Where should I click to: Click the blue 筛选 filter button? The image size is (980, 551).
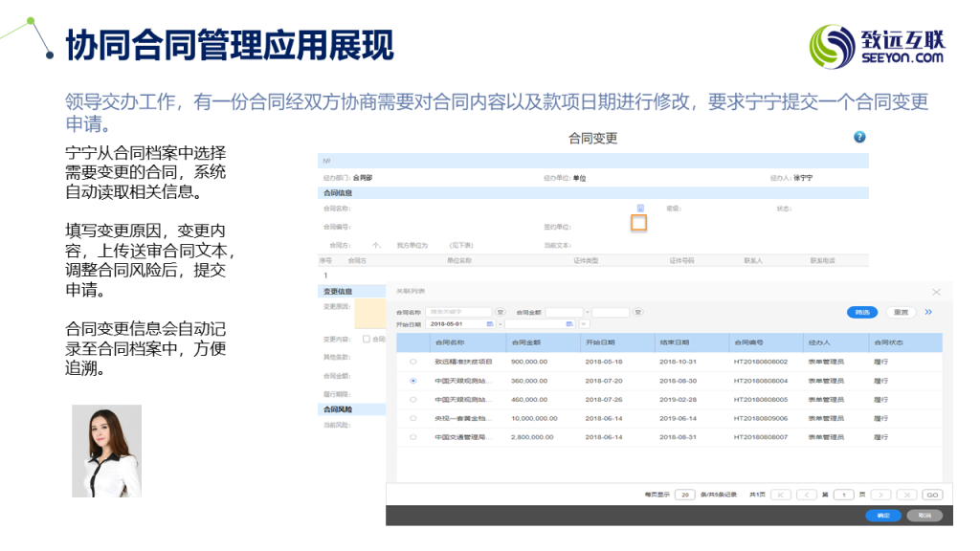click(862, 312)
